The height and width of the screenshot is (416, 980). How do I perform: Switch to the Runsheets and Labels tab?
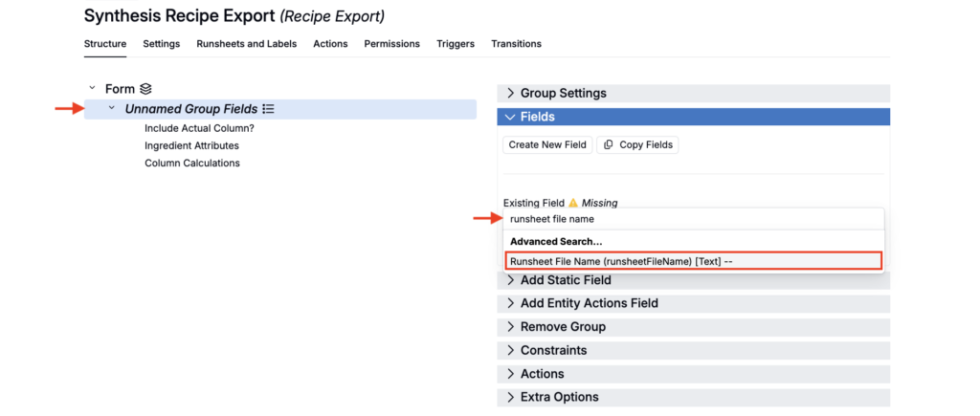click(246, 44)
